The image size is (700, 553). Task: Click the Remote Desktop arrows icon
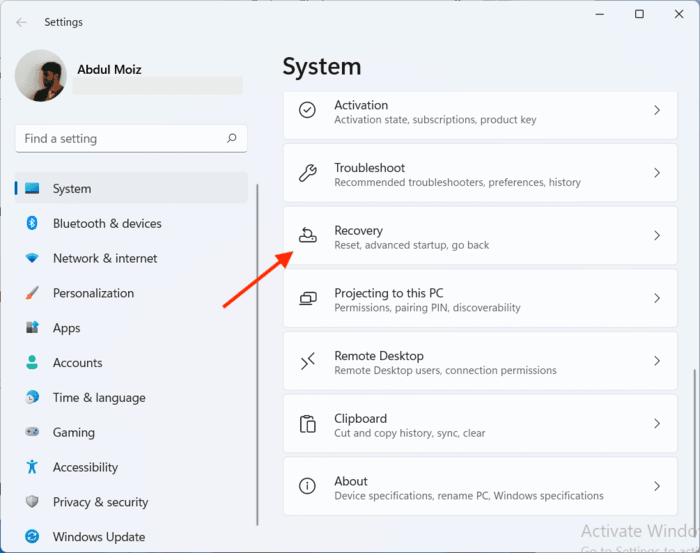point(308,361)
